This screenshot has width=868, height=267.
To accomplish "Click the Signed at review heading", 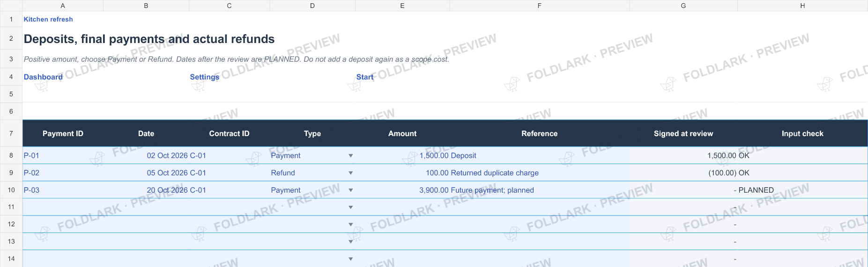I will 683,133.
